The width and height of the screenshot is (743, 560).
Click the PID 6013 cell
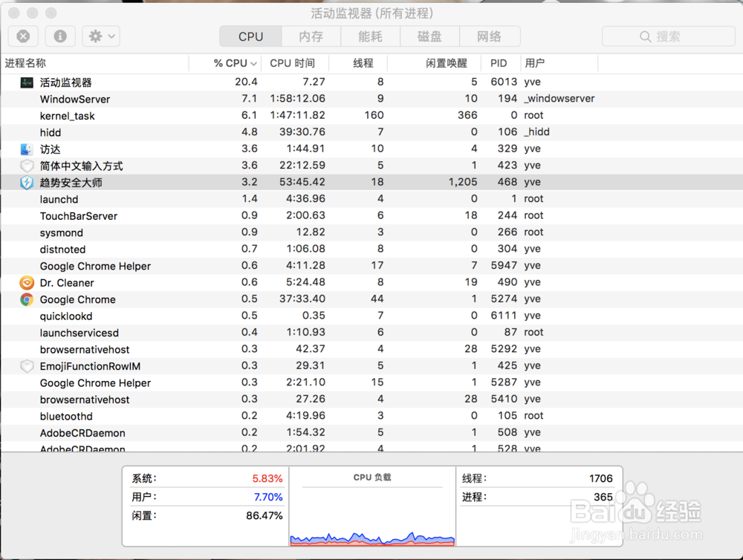pos(504,82)
